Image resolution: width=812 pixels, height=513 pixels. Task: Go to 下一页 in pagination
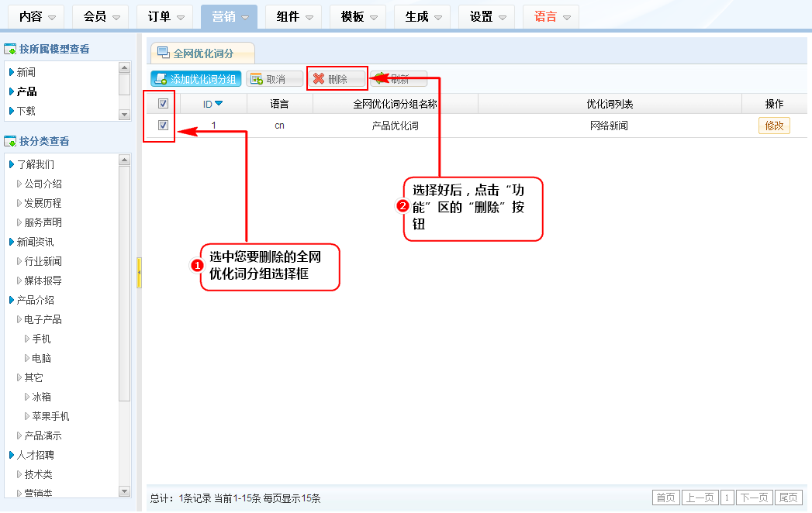click(754, 498)
